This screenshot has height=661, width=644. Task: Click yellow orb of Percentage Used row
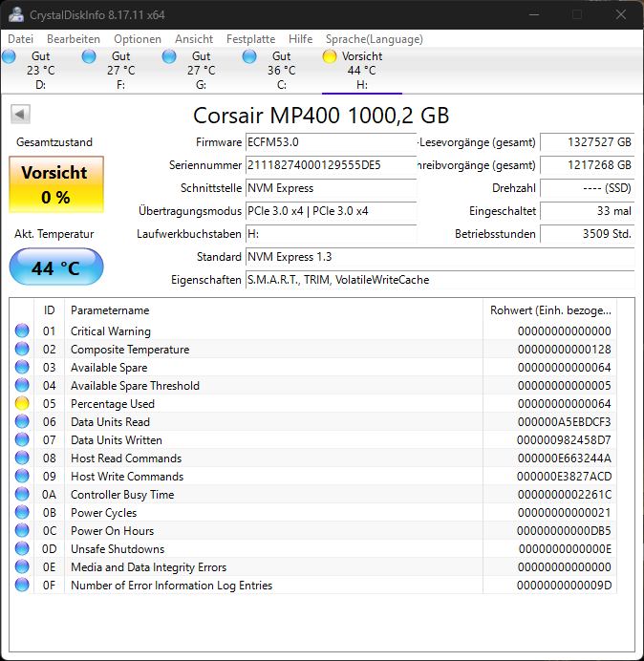coord(22,403)
